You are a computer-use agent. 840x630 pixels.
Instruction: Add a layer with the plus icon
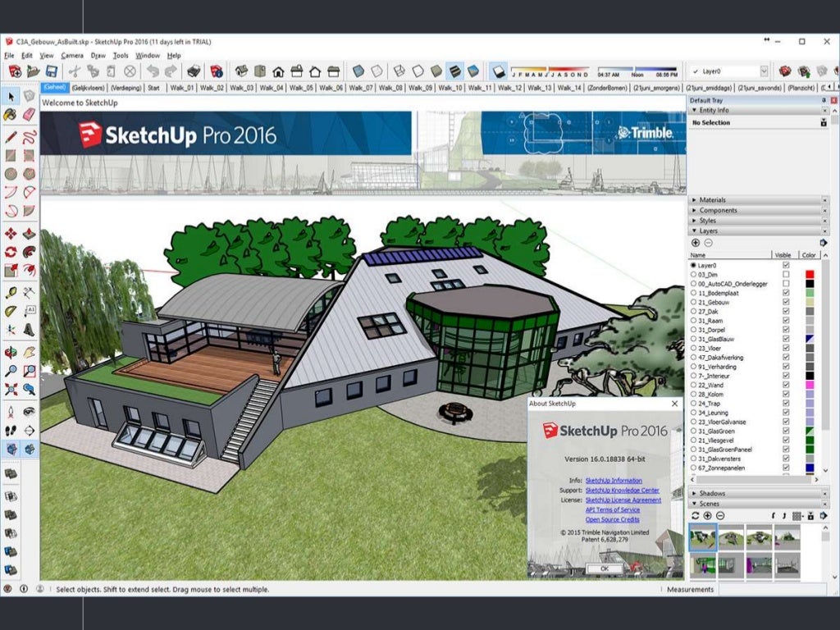[x=696, y=243]
